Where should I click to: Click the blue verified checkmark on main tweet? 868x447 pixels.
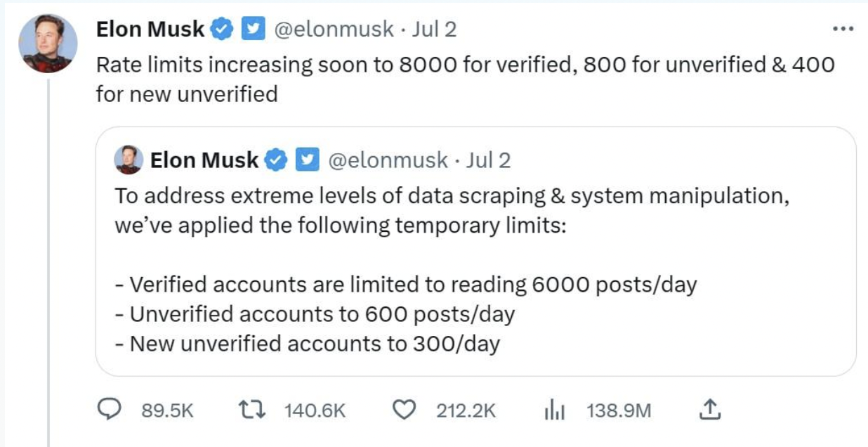[222, 30]
